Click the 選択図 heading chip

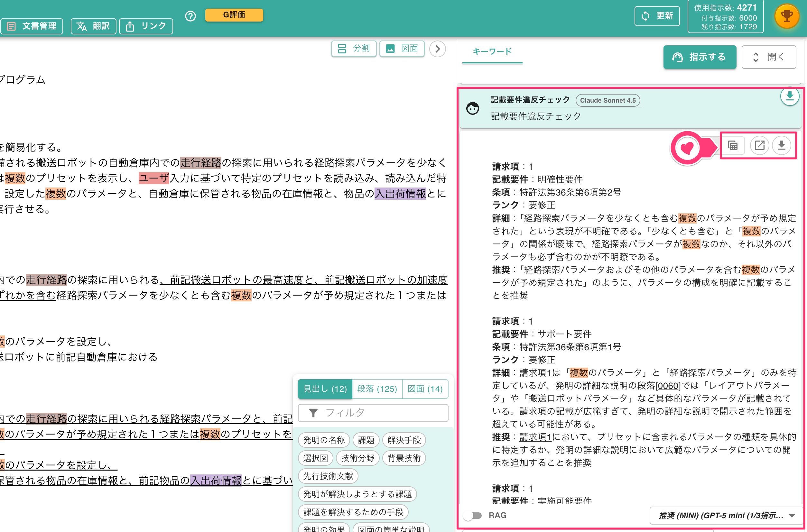click(316, 458)
